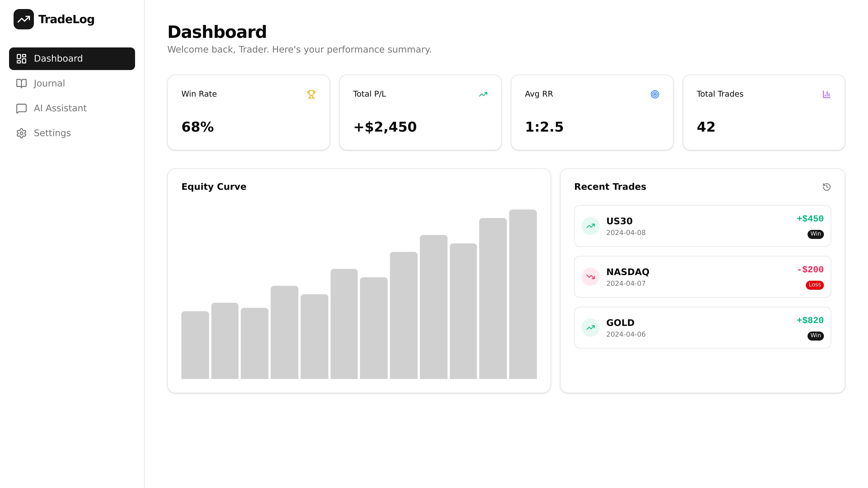Click the history clock icon in Recent Trades
This screenshot has width=868, height=488.
point(826,187)
